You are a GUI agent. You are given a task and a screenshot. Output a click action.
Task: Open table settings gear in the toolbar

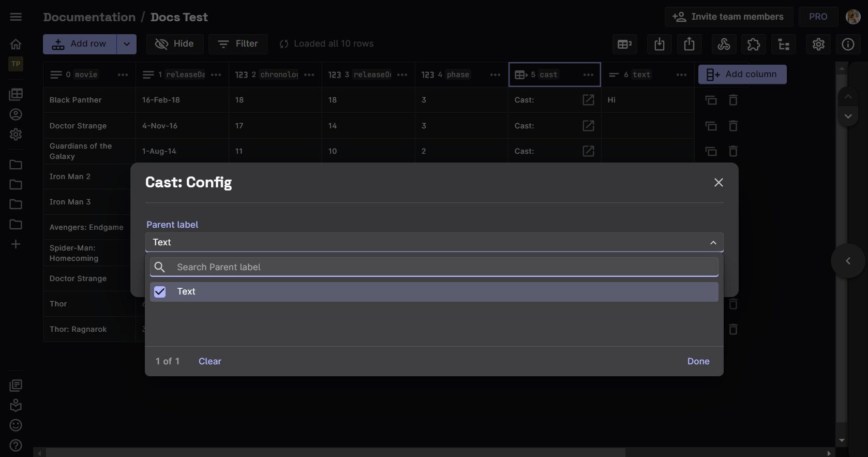click(818, 45)
